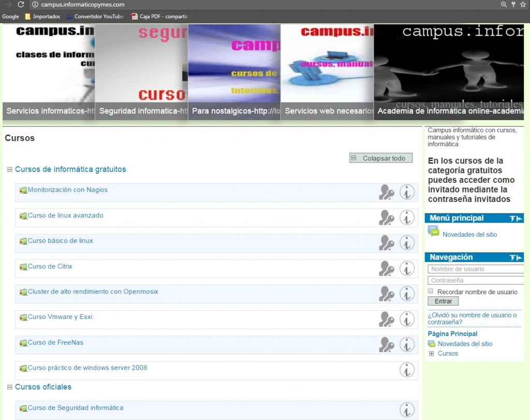Click the Nombre de usuario input field
530x420 pixels.
coord(476,269)
